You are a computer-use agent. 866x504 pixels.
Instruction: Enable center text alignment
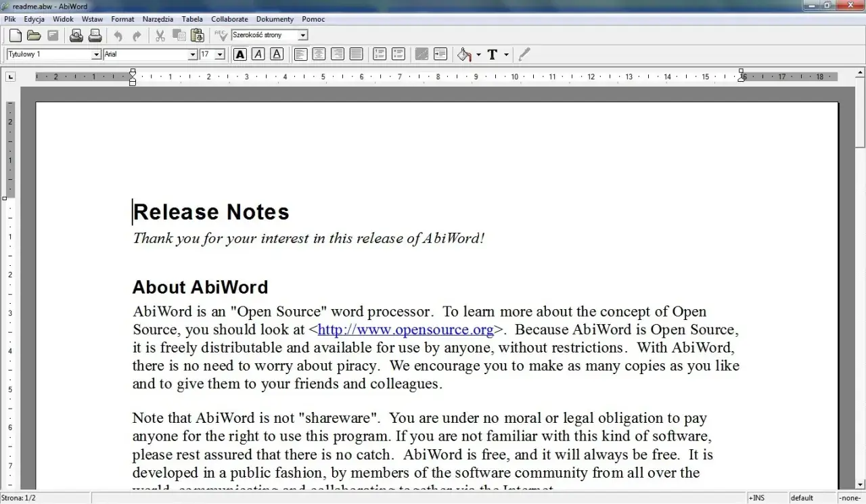319,54
